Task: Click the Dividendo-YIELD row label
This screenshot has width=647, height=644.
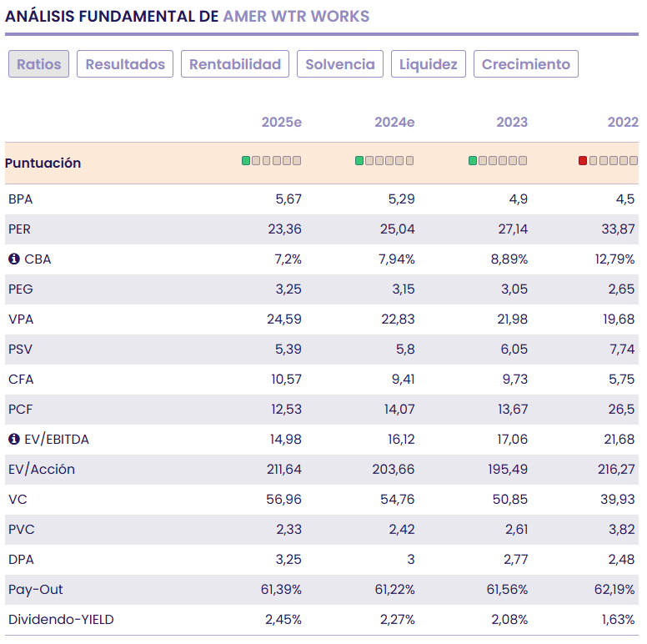Action: point(61,620)
